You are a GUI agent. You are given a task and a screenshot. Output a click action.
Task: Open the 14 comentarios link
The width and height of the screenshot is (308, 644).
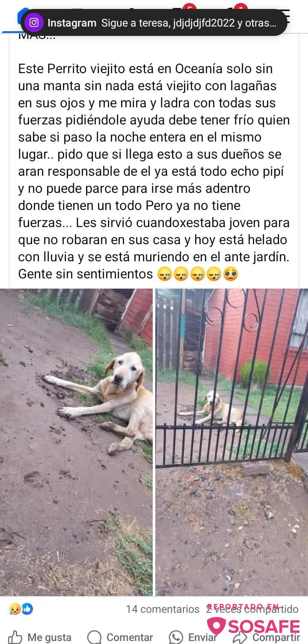[163, 609]
